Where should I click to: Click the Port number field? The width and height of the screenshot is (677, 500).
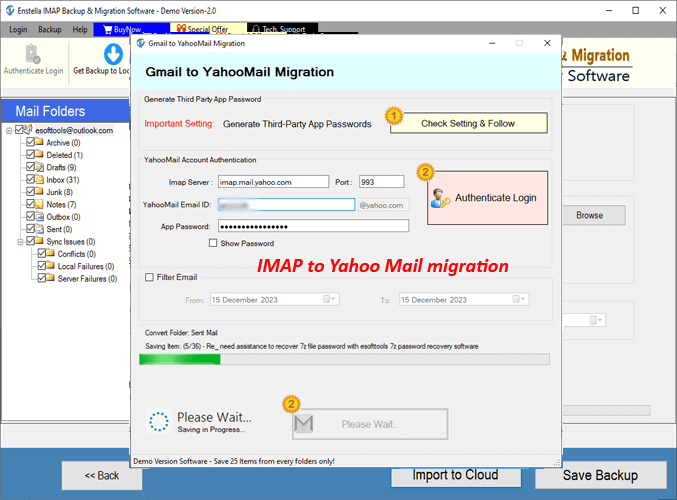tap(382, 182)
